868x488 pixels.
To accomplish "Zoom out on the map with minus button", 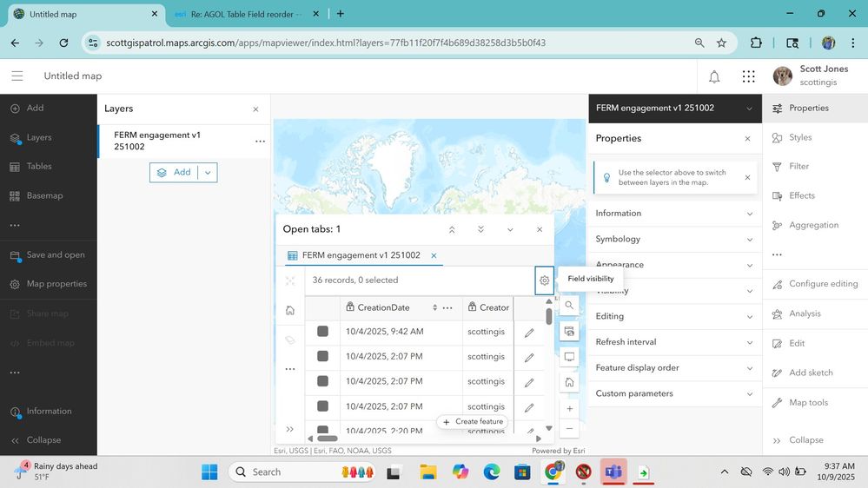I will tap(569, 428).
